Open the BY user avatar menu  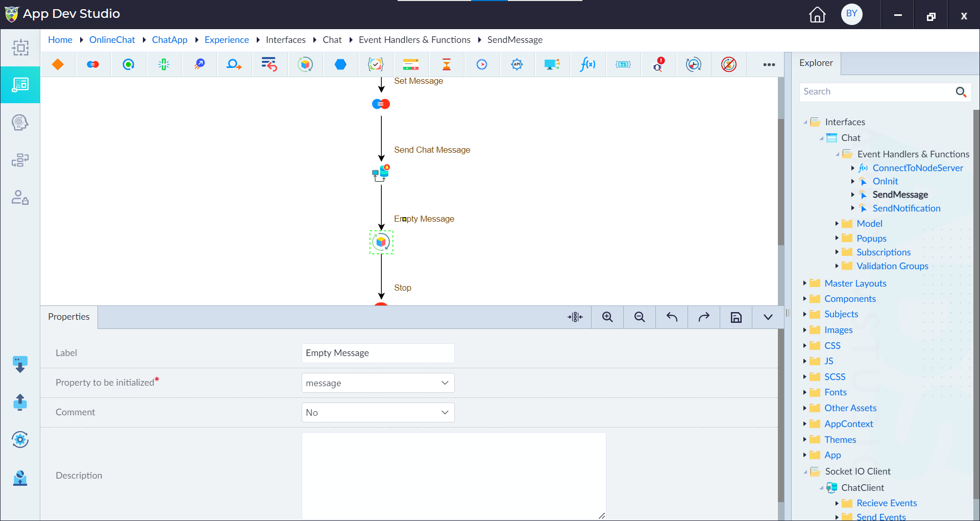point(851,14)
